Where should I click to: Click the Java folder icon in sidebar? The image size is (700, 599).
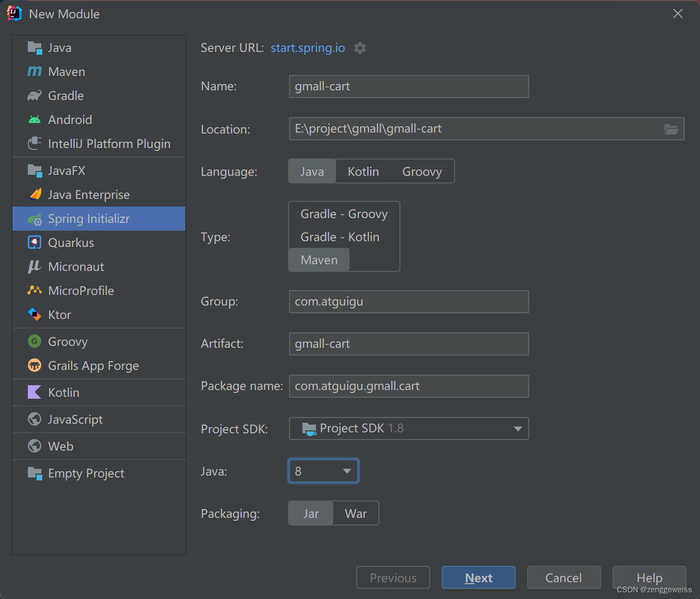[x=35, y=48]
